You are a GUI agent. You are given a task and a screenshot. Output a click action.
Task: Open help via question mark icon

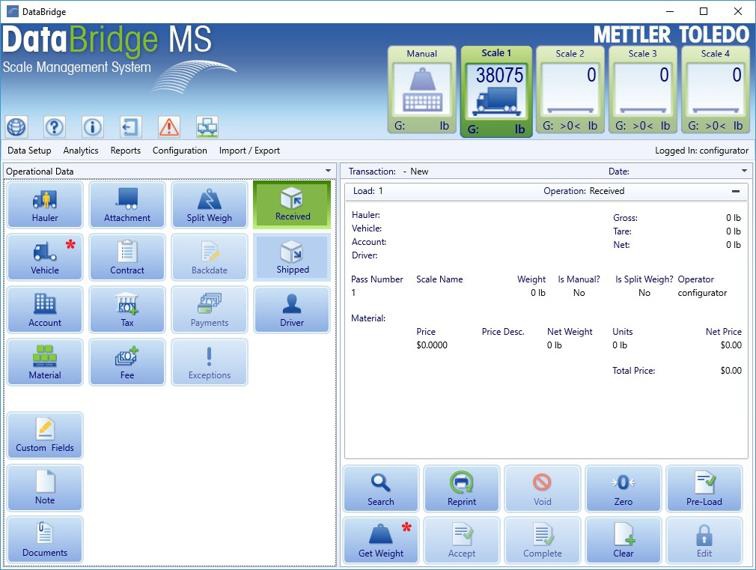(x=54, y=127)
